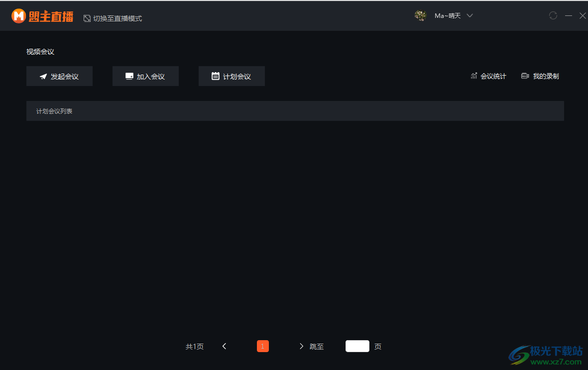Open 会议统计 meeting statistics

(488, 76)
